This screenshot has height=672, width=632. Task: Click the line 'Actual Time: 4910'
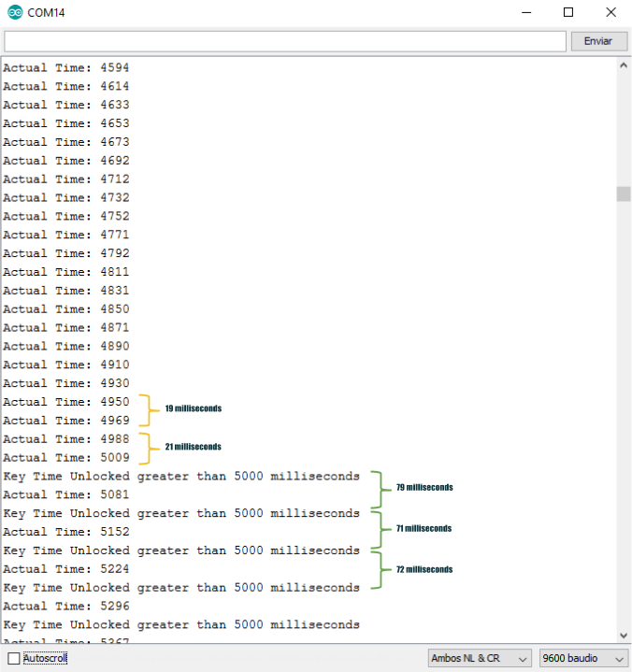click(x=66, y=365)
